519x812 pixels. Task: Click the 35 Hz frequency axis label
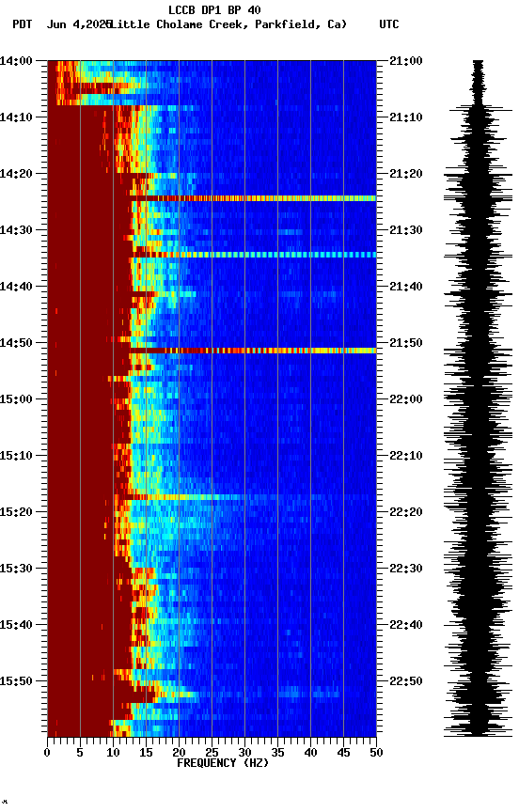(277, 754)
